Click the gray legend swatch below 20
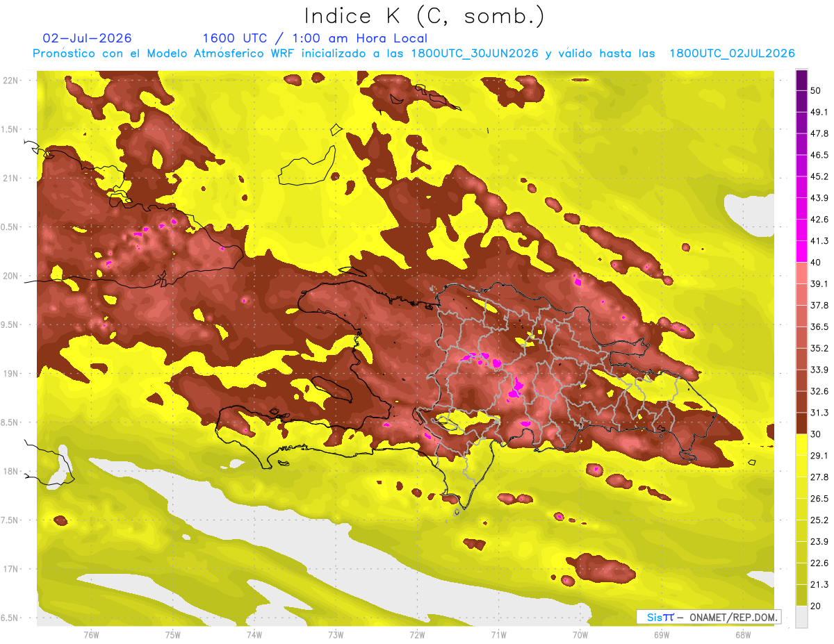The height and width of the screenshot is (644, 834). [801, 617]
